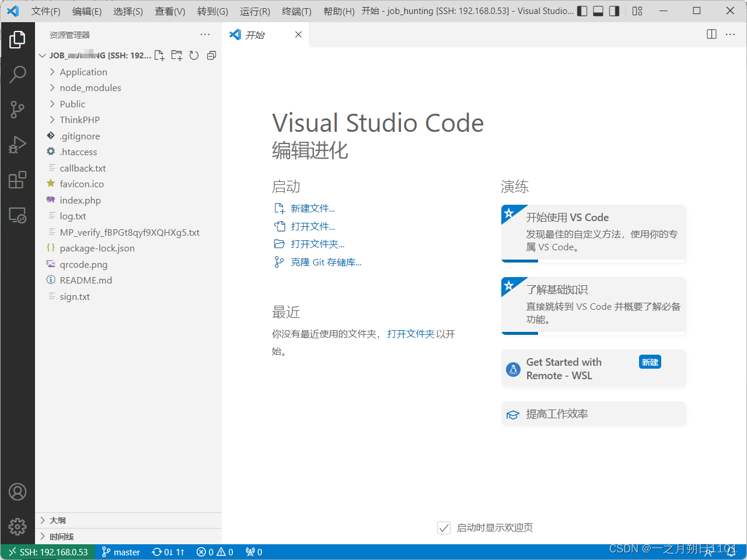The image size is (747, 560).
Task: Open MP_verify_fBPGt8qyf9XQHXg5.txt file
Action: [x=128, y=232]
